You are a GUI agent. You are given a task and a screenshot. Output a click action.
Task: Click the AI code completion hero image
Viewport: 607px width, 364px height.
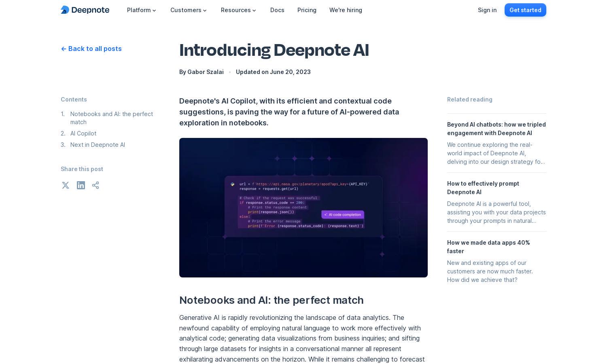[x=303, y=207]
